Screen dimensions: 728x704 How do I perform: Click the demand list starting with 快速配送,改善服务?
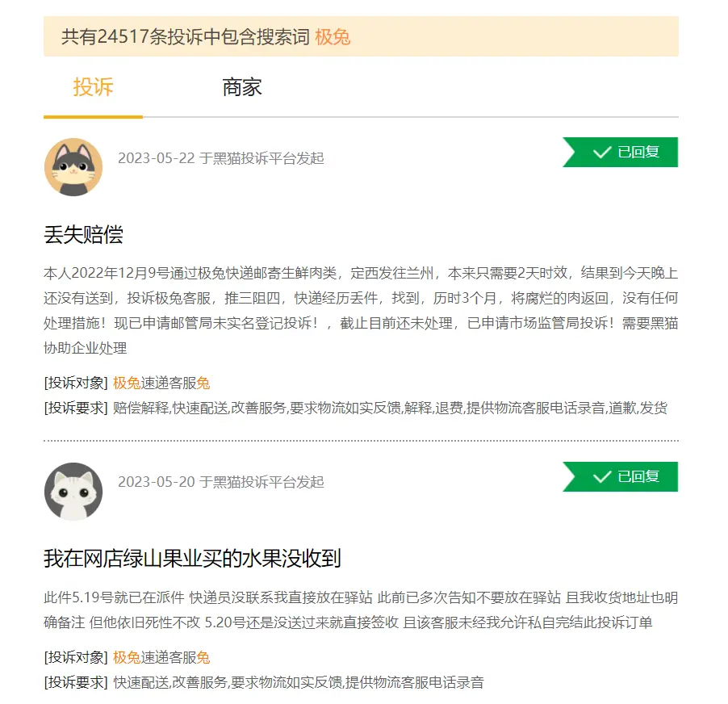point(299,683)
